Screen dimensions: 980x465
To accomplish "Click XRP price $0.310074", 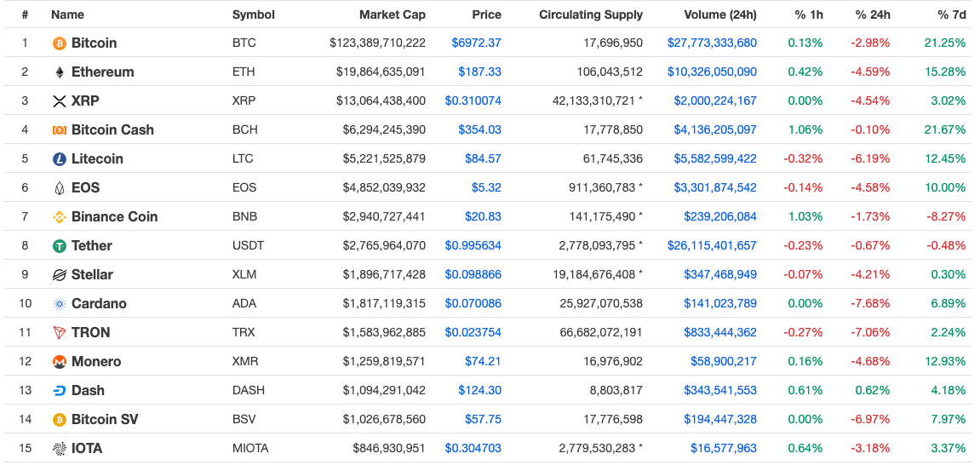I will (x=473, y=101).
